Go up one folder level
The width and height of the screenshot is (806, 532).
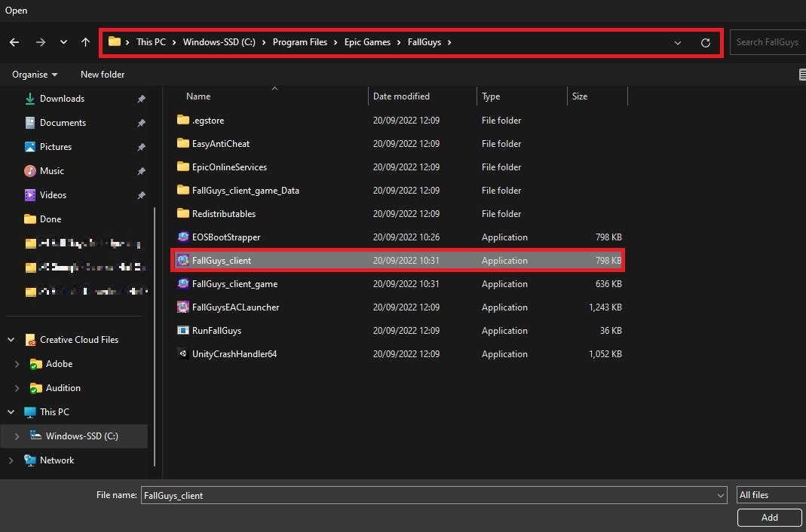(86, 43)
